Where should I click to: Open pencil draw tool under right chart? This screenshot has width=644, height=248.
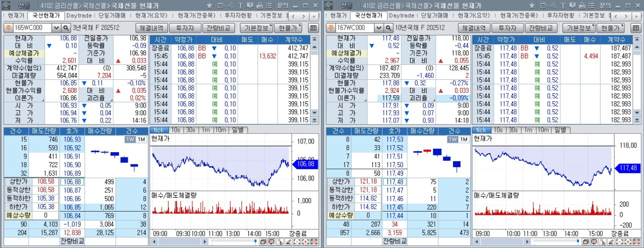pyautogui.click(x=611, y=242)
